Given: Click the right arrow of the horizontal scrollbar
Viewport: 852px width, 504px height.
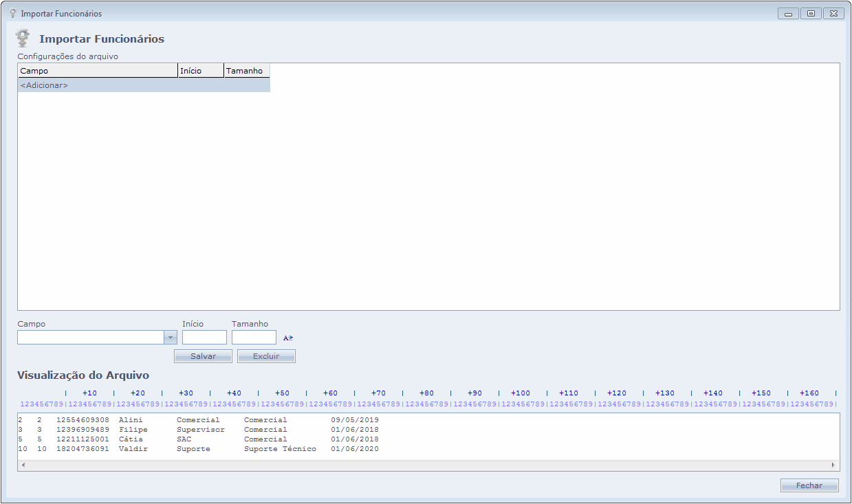Looking at the screenshot, I should [x=833, y=465].
